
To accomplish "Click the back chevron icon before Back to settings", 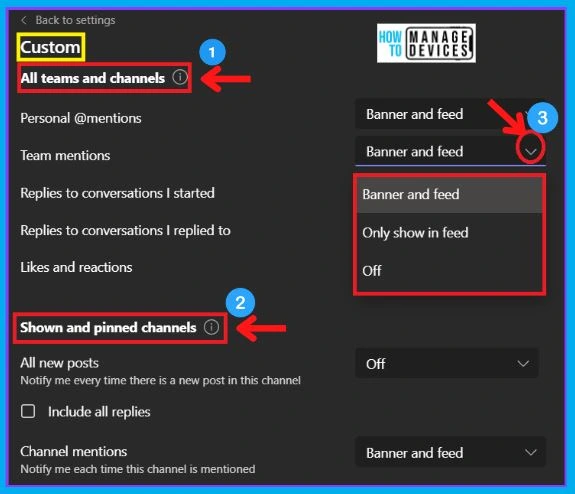I will [x=24, y=20].
